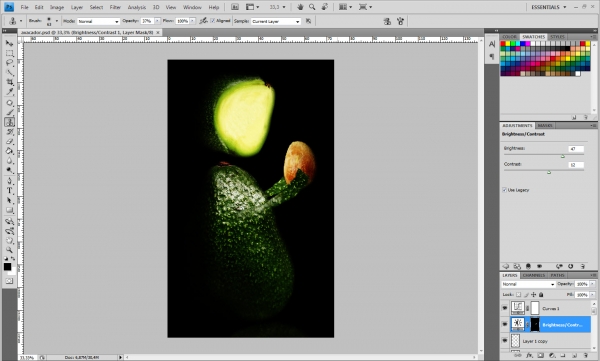Select the History Brush tool

(x=9, y=132)
